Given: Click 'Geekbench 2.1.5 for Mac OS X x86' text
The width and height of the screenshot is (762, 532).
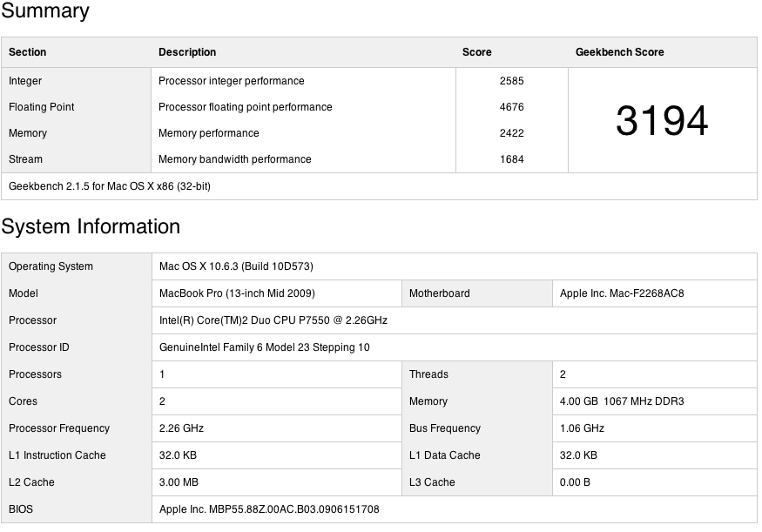Looking at the screenshot, I should pyautogui.click(x=110, y=186).
